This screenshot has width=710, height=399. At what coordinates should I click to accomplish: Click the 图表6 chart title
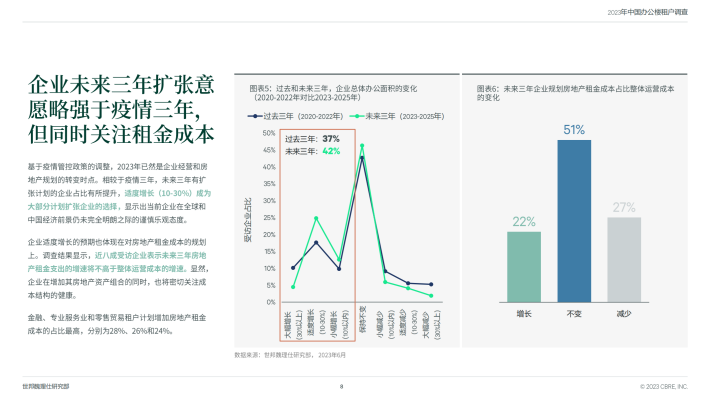[x=575, y=93]
